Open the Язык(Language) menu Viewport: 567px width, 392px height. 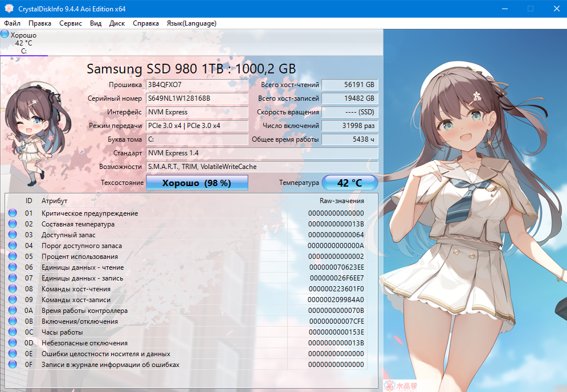[191, 23]
